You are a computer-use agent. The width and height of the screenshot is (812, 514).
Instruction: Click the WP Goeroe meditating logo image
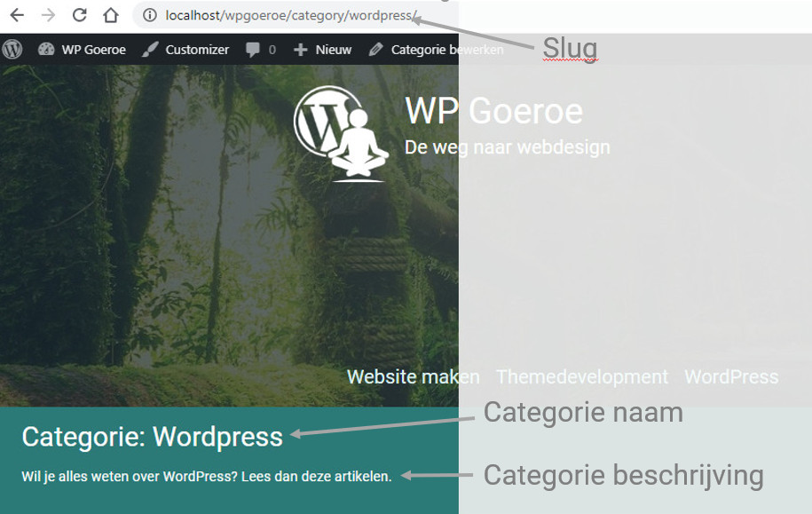(342, 133)
